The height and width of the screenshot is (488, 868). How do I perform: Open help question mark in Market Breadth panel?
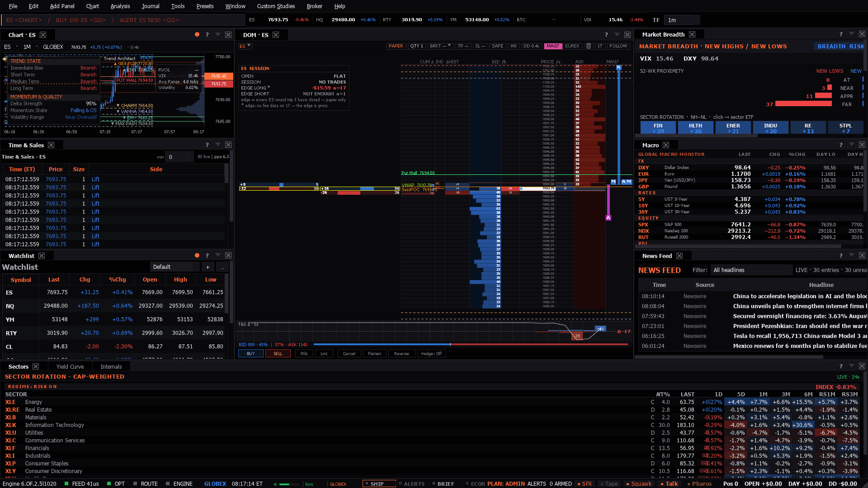click(841, 34)
